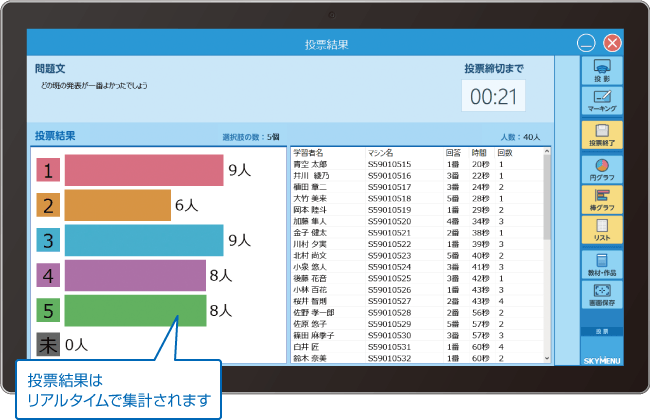Sort by マシン名 column header
This screenshot has width=650, height=420.
coord(380,153)
